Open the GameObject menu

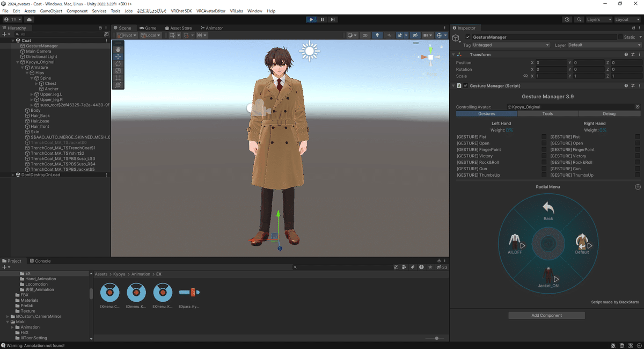click(x=50, y=10)
